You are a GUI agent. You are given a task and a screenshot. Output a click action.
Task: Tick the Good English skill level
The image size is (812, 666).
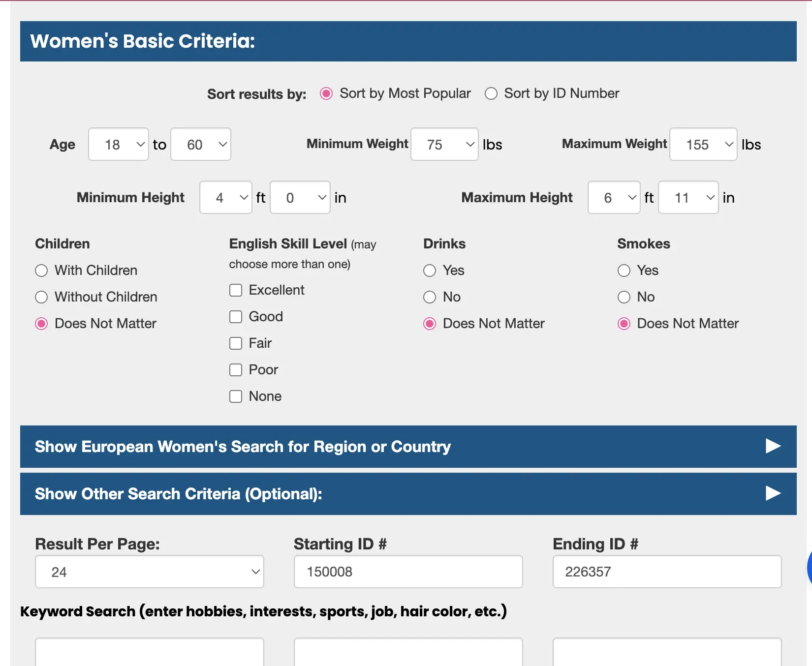(236, 317)
